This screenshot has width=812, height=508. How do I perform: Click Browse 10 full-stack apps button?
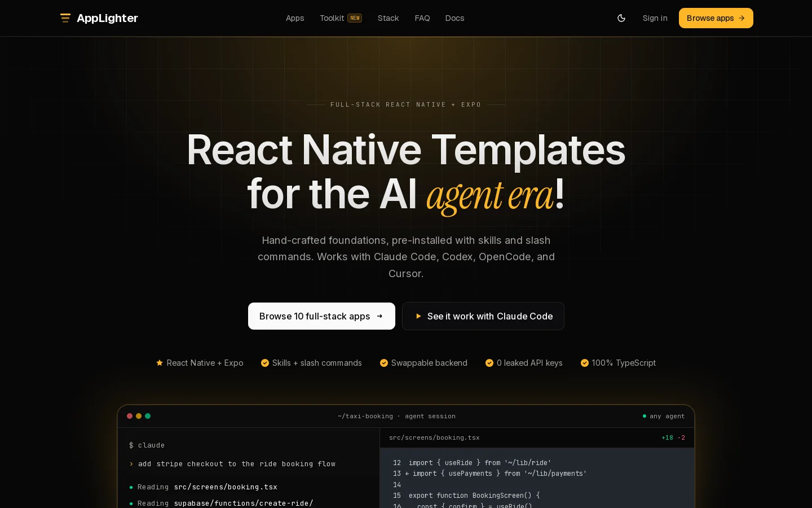pyautogui.click(x=321, y=316)
